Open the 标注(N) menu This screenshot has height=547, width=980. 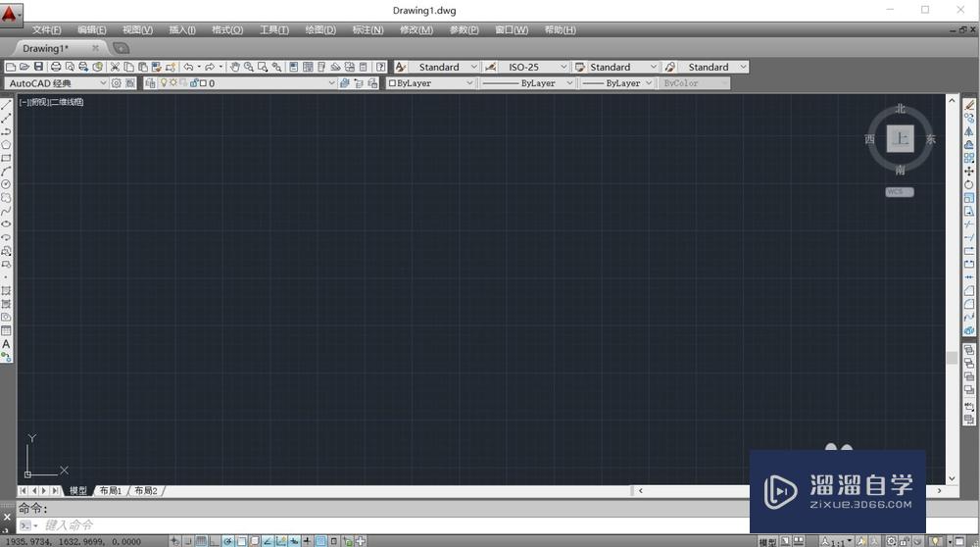coord(367,30)
